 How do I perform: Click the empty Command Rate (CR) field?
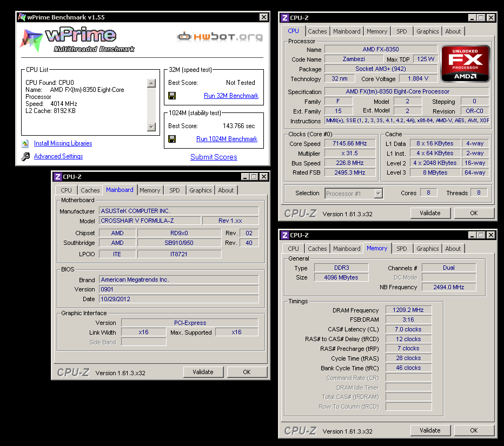click(408, 378)
